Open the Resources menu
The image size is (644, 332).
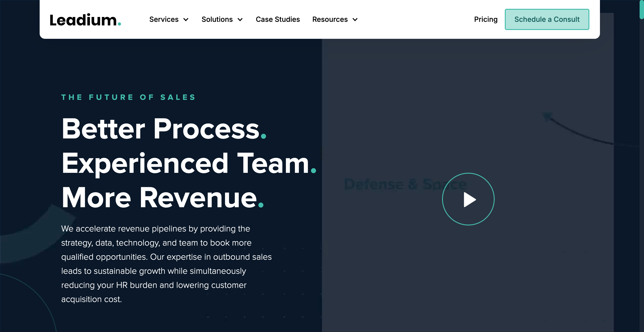tap(330, 20)
